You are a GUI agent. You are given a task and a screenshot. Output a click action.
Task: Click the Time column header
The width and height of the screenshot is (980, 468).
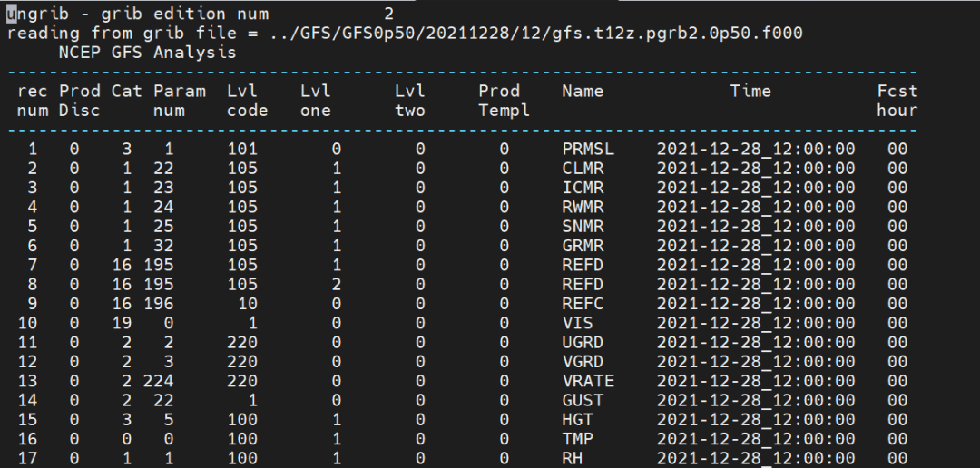[750, 91]
